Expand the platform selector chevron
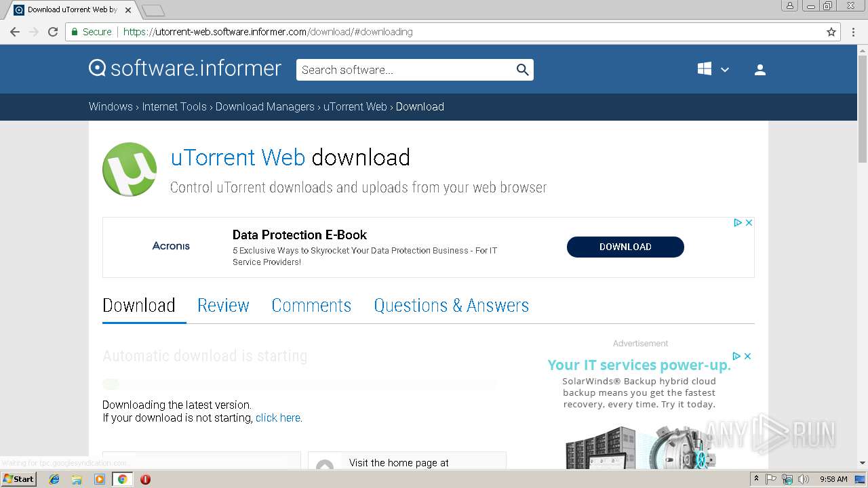Image resolution: width=868 pixels, height=488 pixels. pos(725,70)
